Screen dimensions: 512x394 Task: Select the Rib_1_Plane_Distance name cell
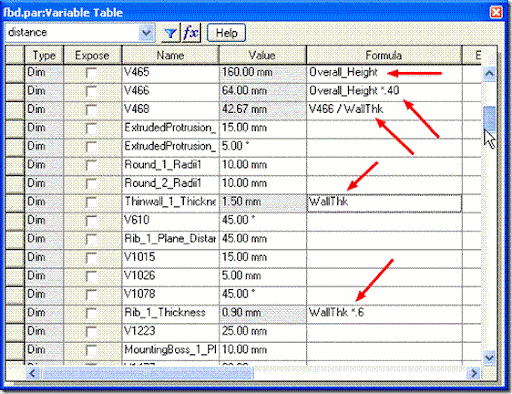[x=170, y=239]
